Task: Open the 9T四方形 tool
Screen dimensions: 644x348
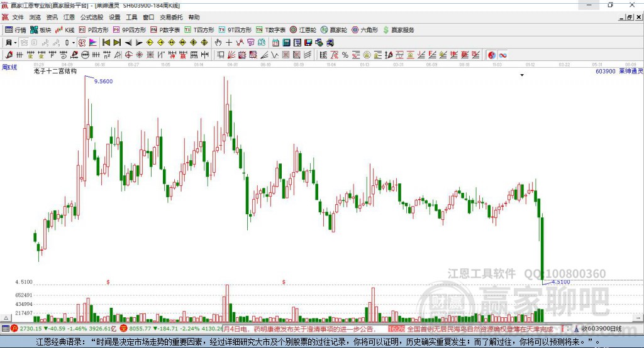Action: (235, 30)
